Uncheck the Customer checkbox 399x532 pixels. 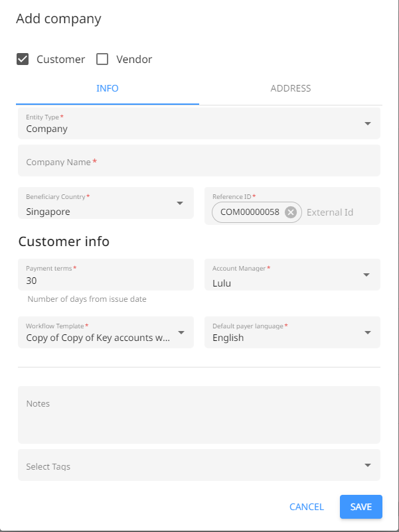(23, 60)
